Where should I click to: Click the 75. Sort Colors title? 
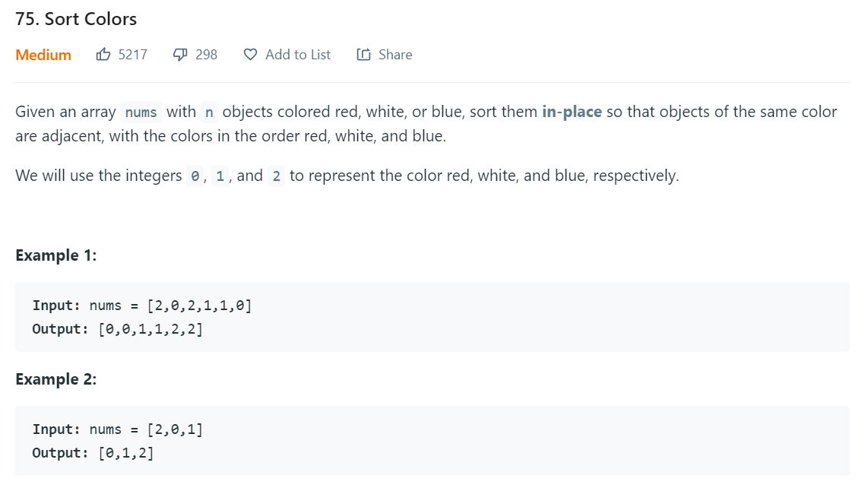[76, 19]
